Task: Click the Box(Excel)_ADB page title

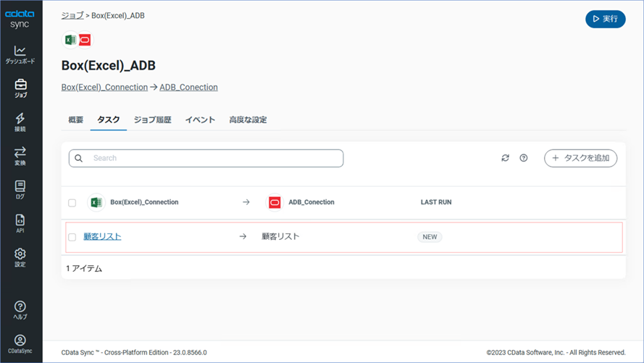Action: point(109,66)
